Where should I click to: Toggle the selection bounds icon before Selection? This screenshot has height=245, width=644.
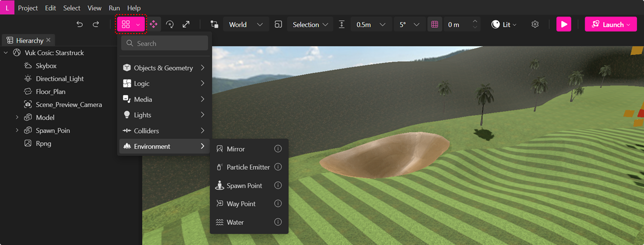point(278,24)
